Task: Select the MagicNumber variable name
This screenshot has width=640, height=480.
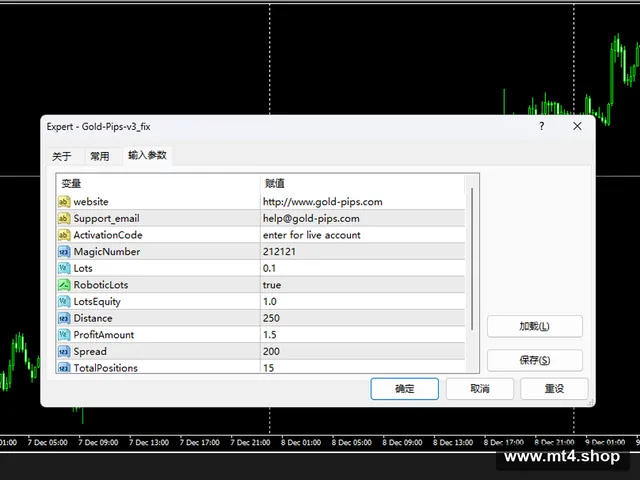Action: click(107, 252)
